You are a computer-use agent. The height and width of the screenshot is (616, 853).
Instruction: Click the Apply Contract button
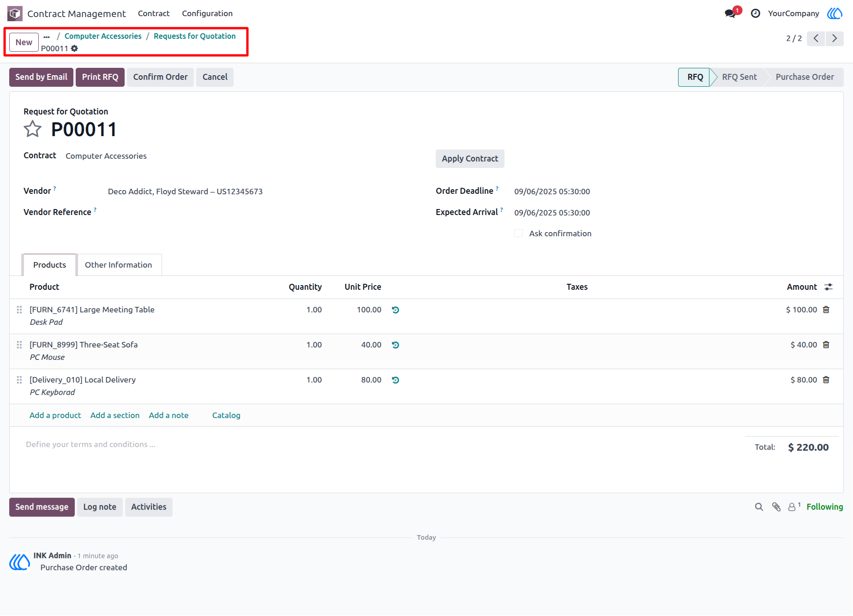[x=470, y=159]
